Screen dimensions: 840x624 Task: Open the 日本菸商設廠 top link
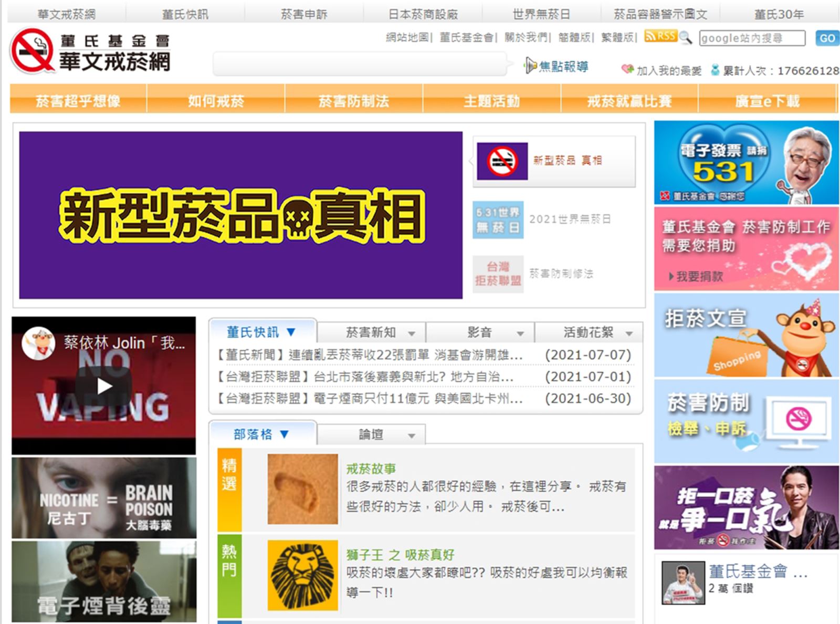[423, 14]
